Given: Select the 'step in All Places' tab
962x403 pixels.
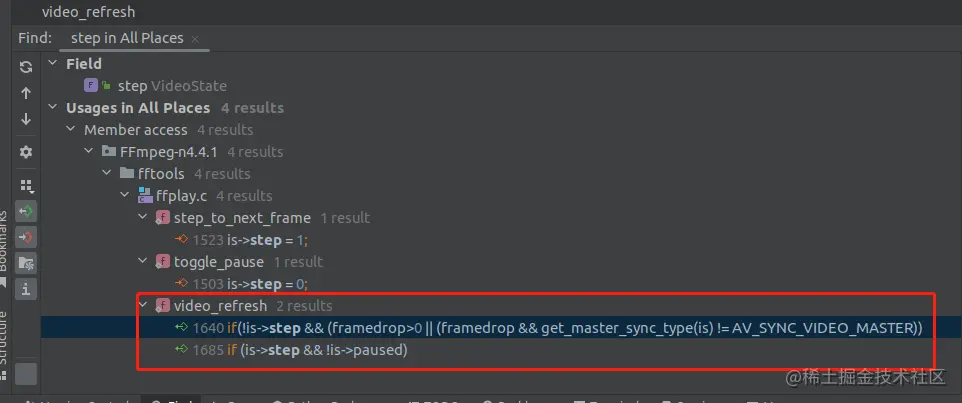Looking at the screenshot, I should pyautogui.click(x=127, y=38).
